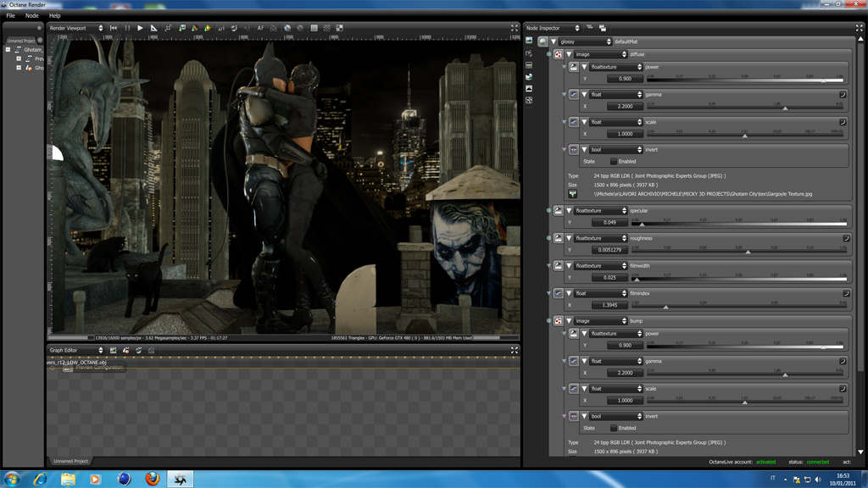The image size is (868, 488).
Task: Collapse the diffuse image node triangle
Action: click(x=570, y=54)
